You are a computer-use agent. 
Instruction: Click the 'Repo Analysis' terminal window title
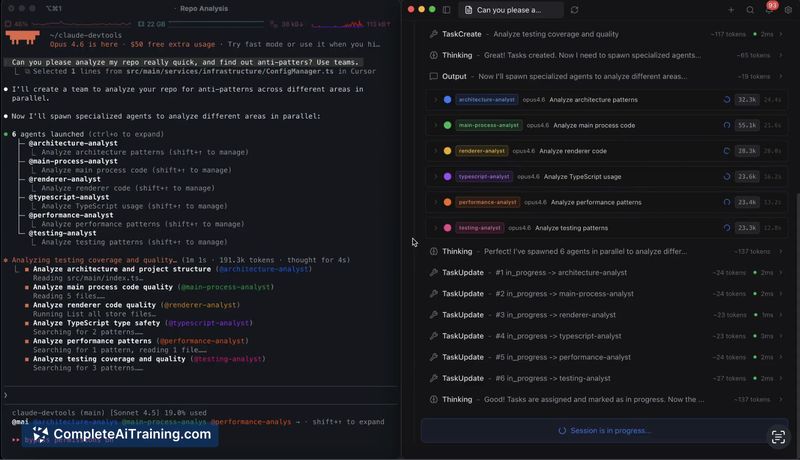pyautogui.click(x=204, y=9)
